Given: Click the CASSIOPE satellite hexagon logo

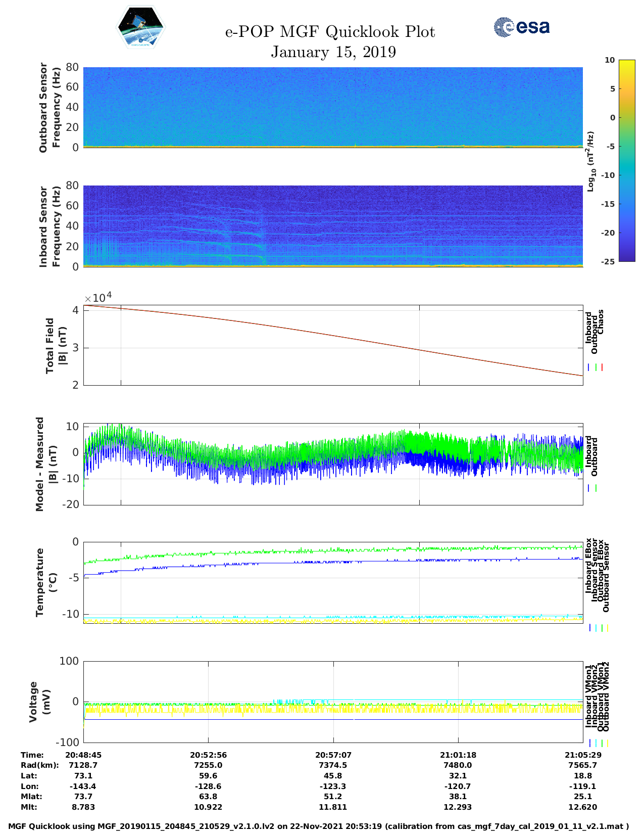Looking at the screenshot, I should (140, 27).
